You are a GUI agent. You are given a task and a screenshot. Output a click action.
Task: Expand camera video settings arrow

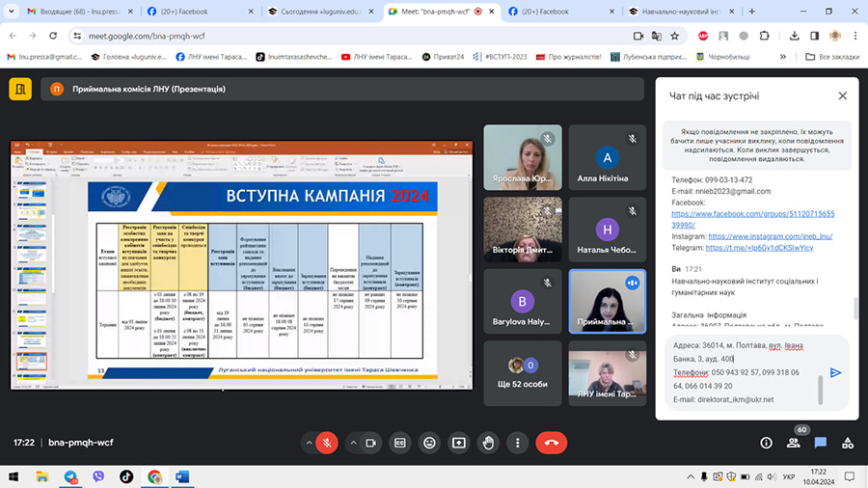[351, 443]
